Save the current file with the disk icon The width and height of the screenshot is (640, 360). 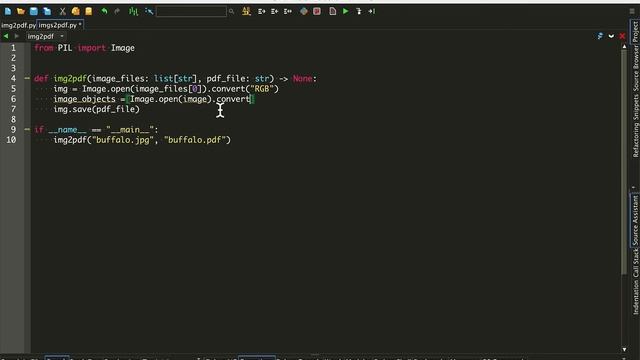[34, 11]
